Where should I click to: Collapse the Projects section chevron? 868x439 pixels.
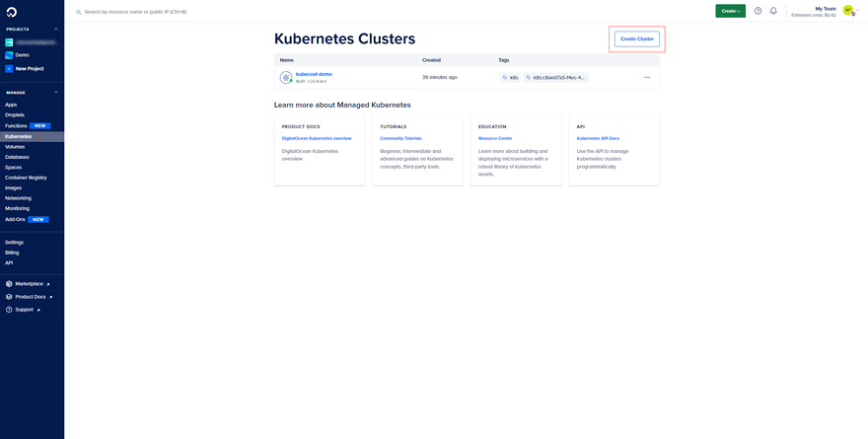pos(56,30)
